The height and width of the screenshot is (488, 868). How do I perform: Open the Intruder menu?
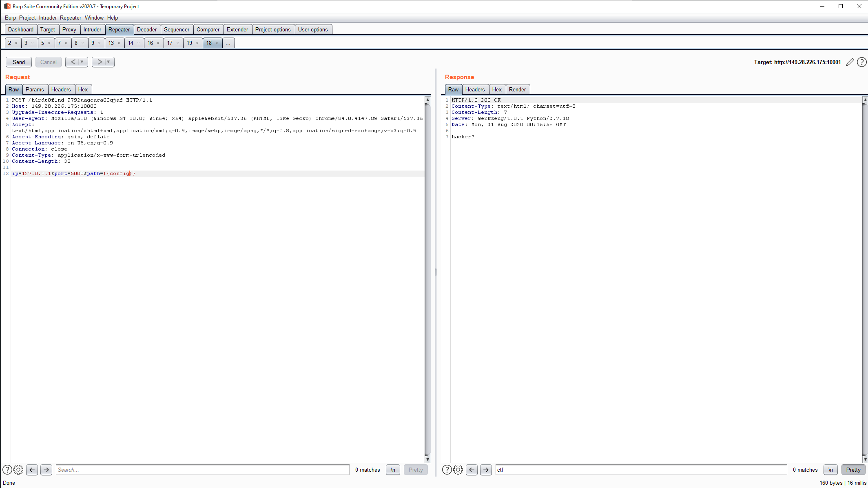pos(48,18)
